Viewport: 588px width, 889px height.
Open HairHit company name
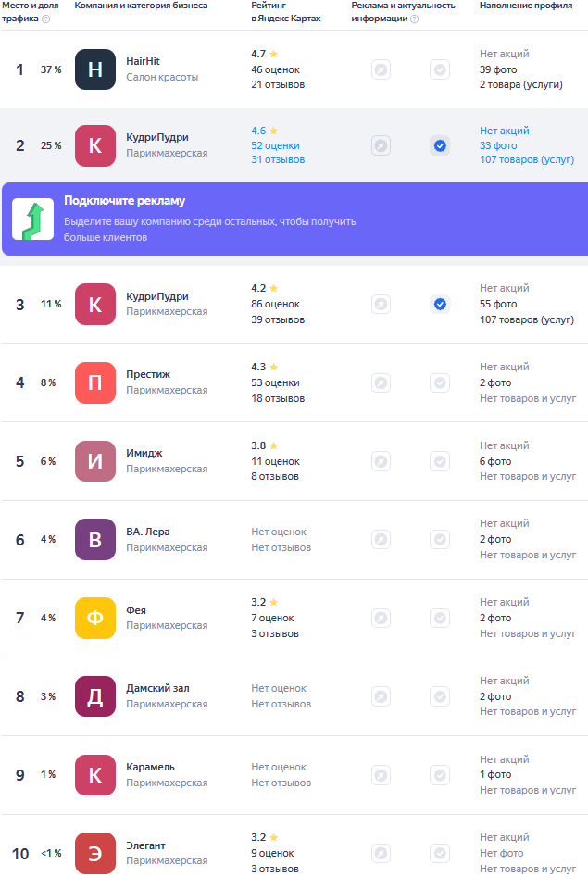(x=143, y=61)
